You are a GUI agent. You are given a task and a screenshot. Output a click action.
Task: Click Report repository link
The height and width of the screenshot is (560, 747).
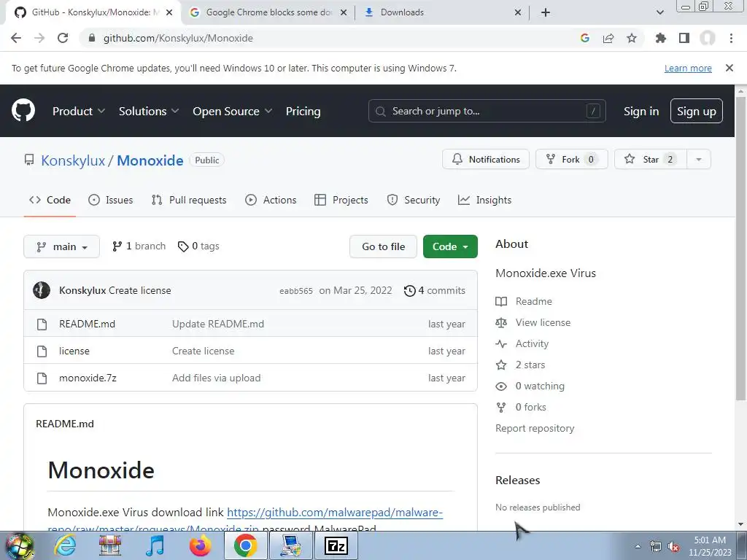(535, 428)
